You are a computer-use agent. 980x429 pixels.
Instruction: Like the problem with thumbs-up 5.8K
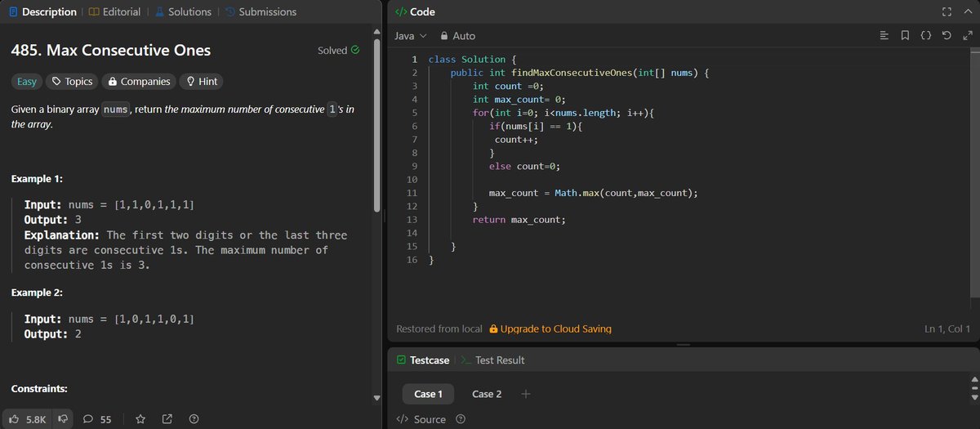point(29,418)
